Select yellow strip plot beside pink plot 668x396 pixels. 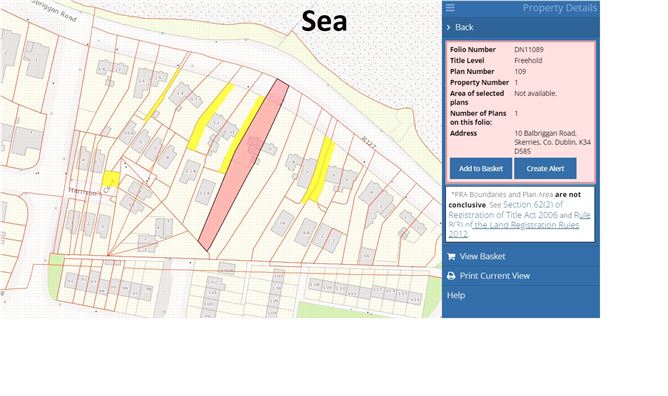pyautogui.click(x=242, y=134)
